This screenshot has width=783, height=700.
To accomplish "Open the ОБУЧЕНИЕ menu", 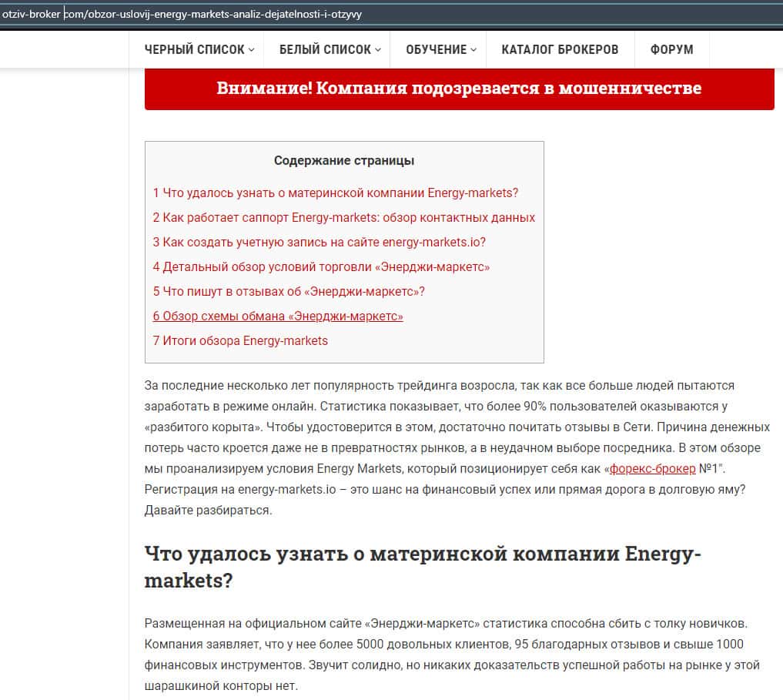I will pos(441,49).
